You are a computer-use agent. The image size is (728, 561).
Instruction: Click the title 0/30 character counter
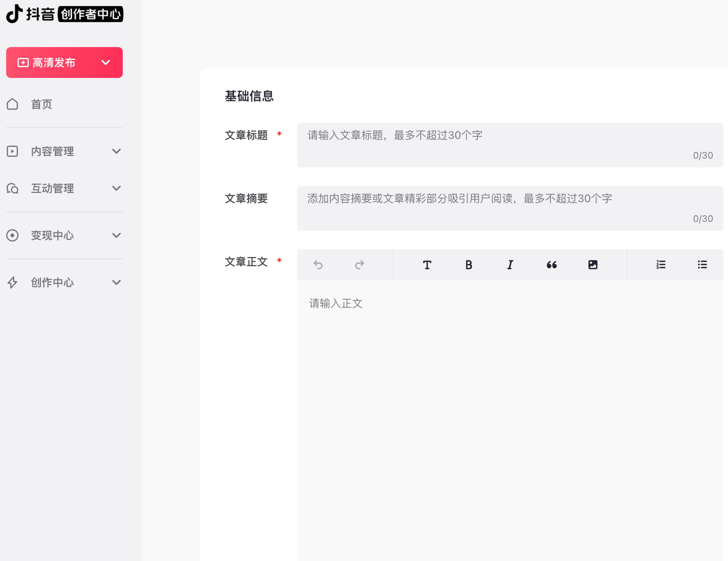(703, 155)
